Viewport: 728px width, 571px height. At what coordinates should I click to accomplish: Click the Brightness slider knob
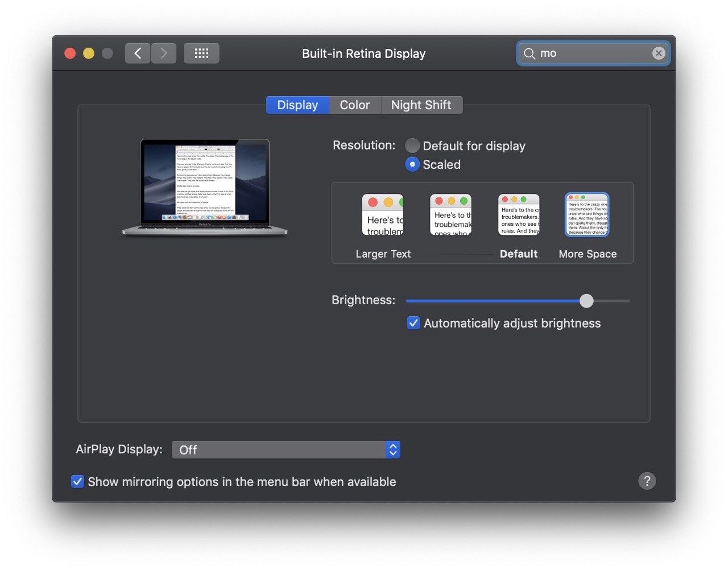click(x=586, y=301)
